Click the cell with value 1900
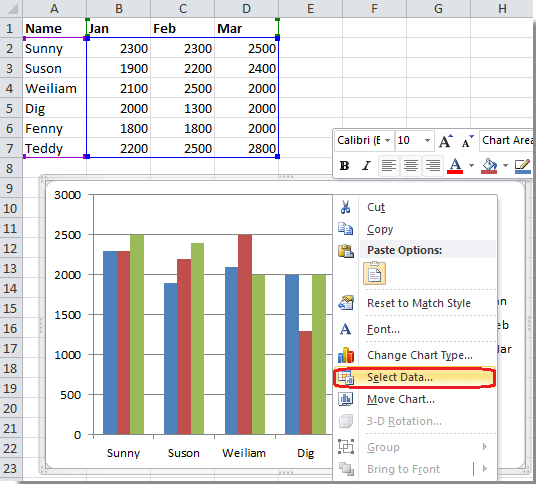This screenshot has height=484, width=536. (x=118, y=69)
